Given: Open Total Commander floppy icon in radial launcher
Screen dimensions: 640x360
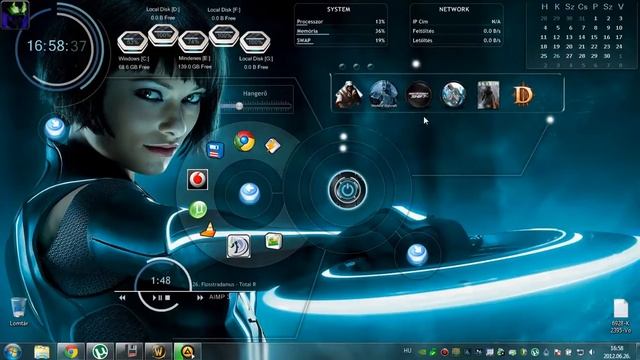Looking at the screenshot, I should click(215, 150).
